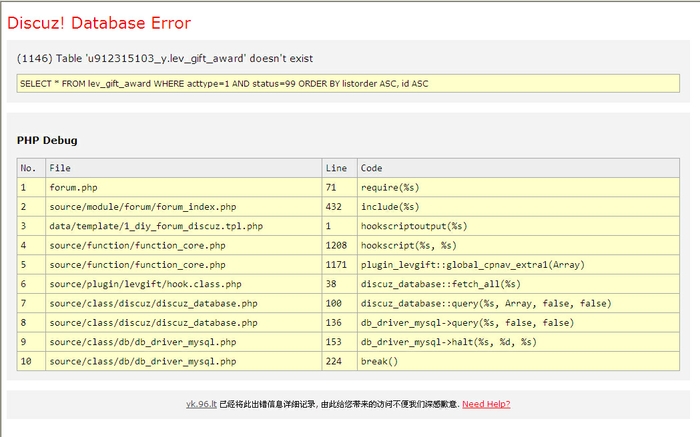Click the File column header
The height and width of the screenshot is (437, 700).
[x=183, y=168]
